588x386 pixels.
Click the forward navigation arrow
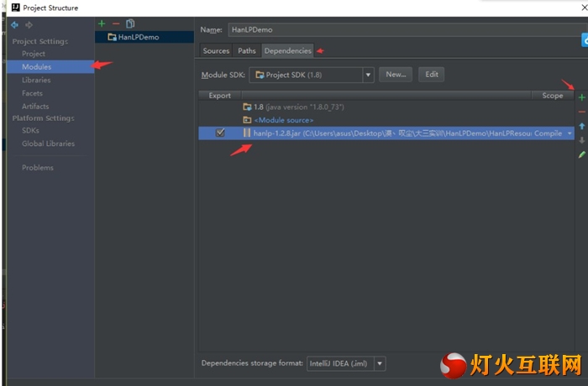point(29,24)
